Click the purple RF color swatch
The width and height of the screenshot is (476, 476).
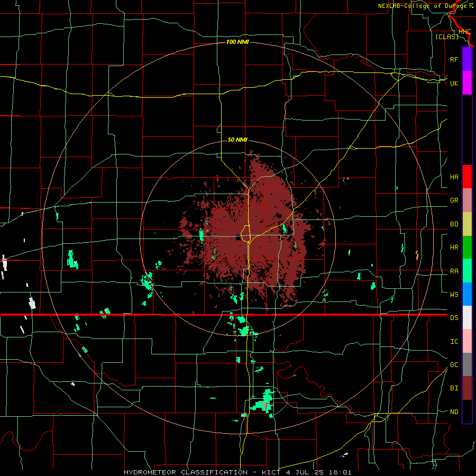pyautogui.click(x=467, y=59)
